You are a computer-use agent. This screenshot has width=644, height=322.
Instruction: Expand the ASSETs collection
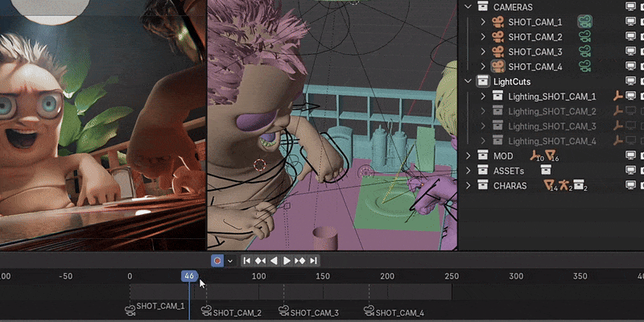[x=468, y=171]
